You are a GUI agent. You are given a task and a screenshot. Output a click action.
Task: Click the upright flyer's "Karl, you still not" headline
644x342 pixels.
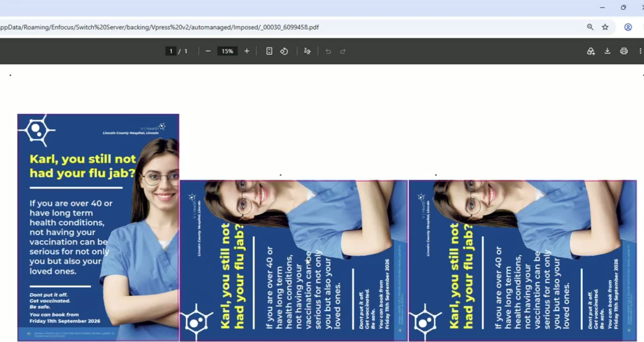[x=83, y=159]
